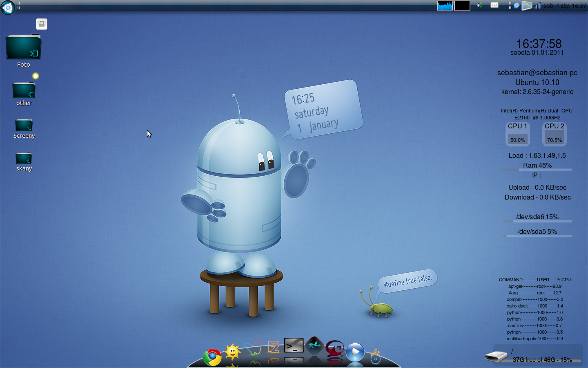
Task: Open the red swirl dock icon
Action: [x=335, y=349]
